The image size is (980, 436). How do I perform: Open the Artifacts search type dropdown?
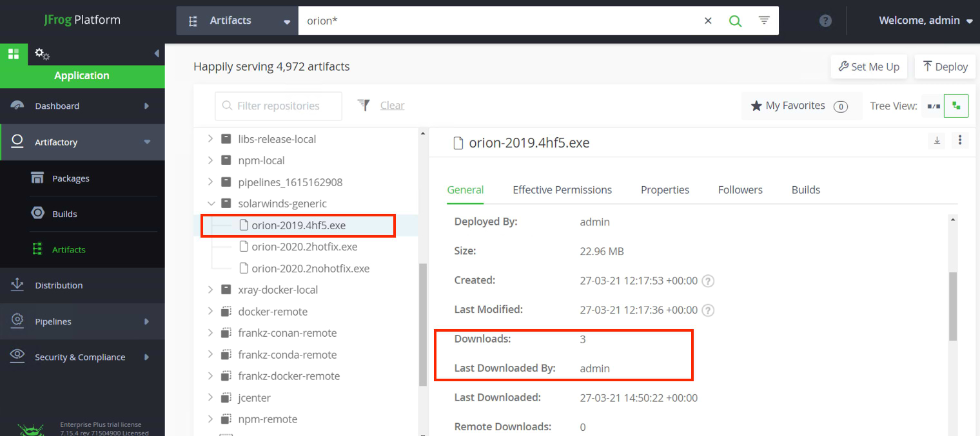237,21
